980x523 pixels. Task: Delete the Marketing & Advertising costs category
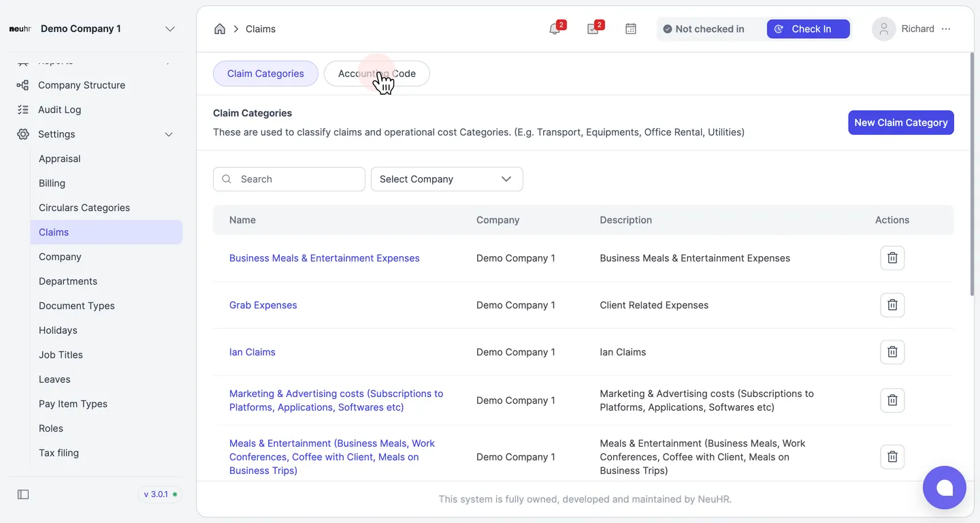pyautogui.click(x=892, y=400)
